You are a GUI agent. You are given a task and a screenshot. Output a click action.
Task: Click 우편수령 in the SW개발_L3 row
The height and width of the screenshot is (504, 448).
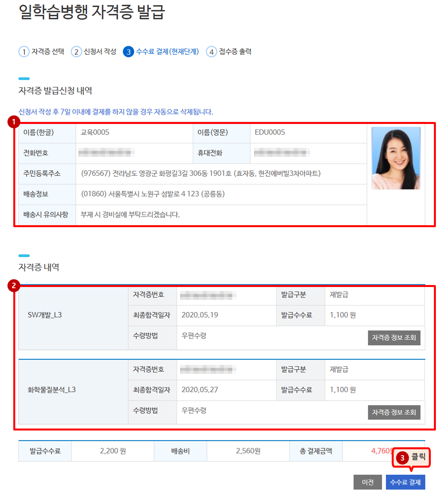coord(194,335)
